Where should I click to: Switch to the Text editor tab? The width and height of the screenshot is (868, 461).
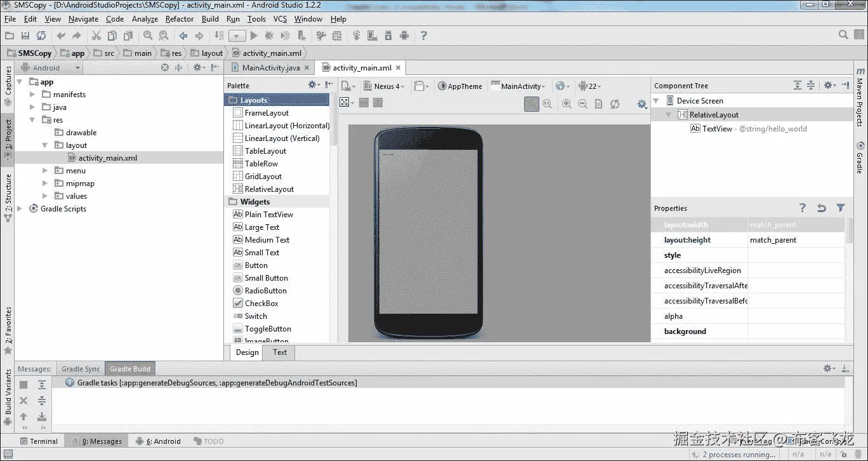tap(280, 352)
